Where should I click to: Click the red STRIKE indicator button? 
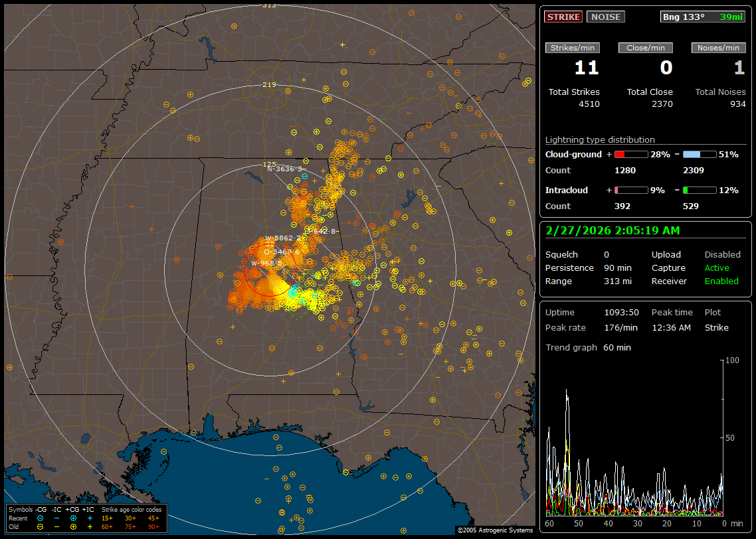coord(563,17)
